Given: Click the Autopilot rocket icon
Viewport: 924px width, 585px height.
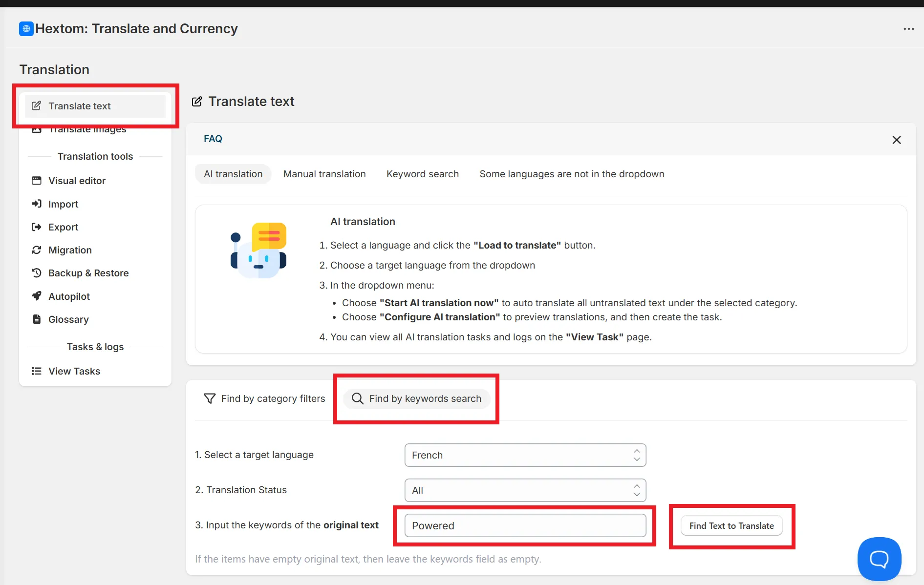Looking at the screenshot, I should tap(36, 296).
